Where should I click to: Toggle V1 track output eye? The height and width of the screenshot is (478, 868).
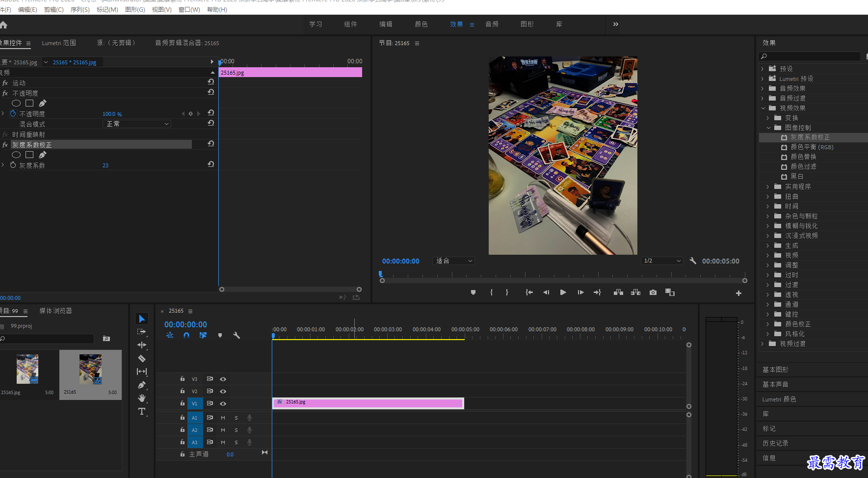[x=223, y=403]
